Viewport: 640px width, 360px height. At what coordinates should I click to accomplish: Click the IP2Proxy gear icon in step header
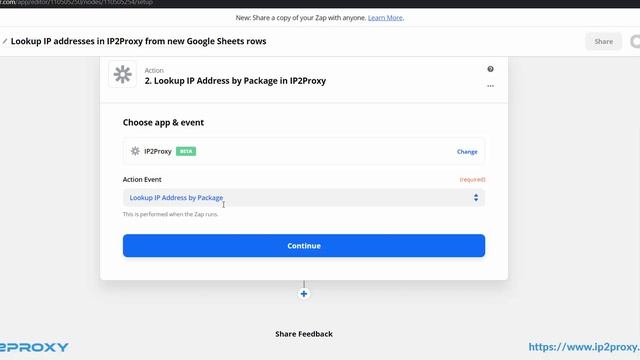[122, 75]
